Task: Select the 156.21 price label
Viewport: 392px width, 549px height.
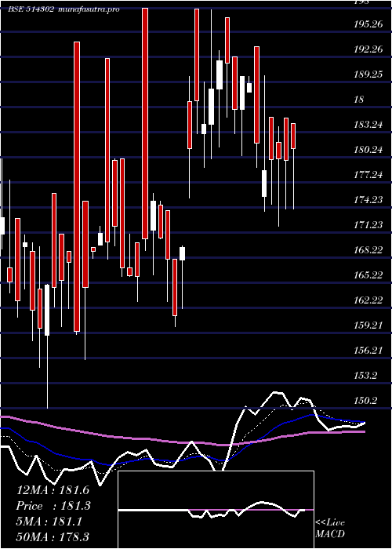Action: [368, 350]
